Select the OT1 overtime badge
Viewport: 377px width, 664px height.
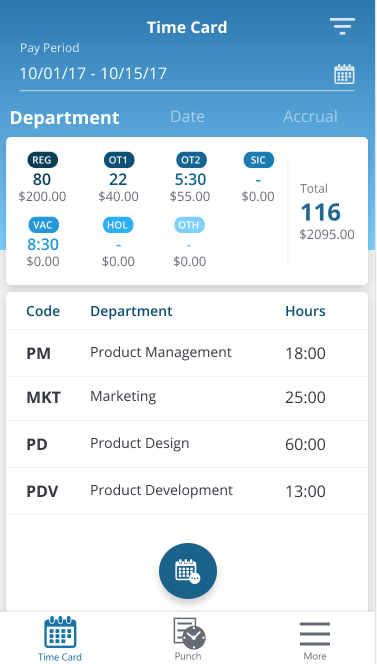[118, 160]
